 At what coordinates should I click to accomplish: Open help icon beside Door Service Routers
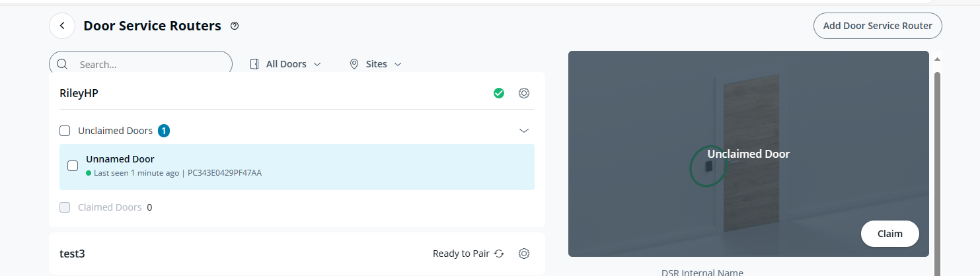(234, 26)
